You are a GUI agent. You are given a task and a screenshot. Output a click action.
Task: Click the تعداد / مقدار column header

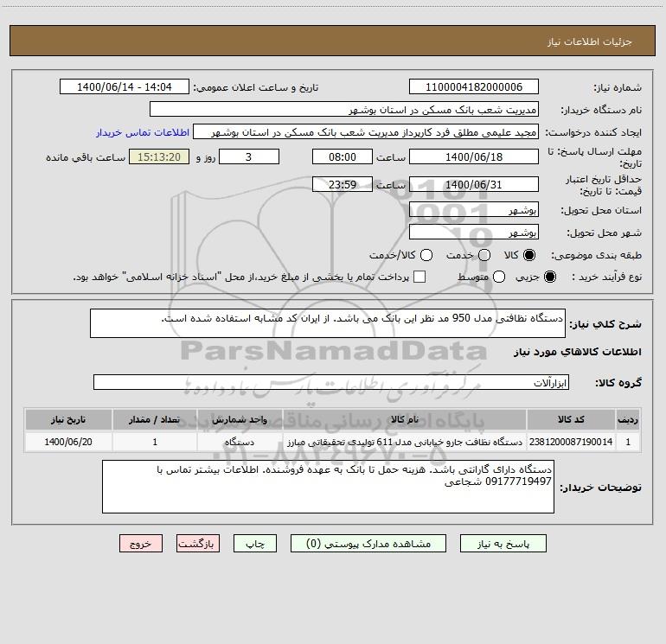[x=155, y=419]
